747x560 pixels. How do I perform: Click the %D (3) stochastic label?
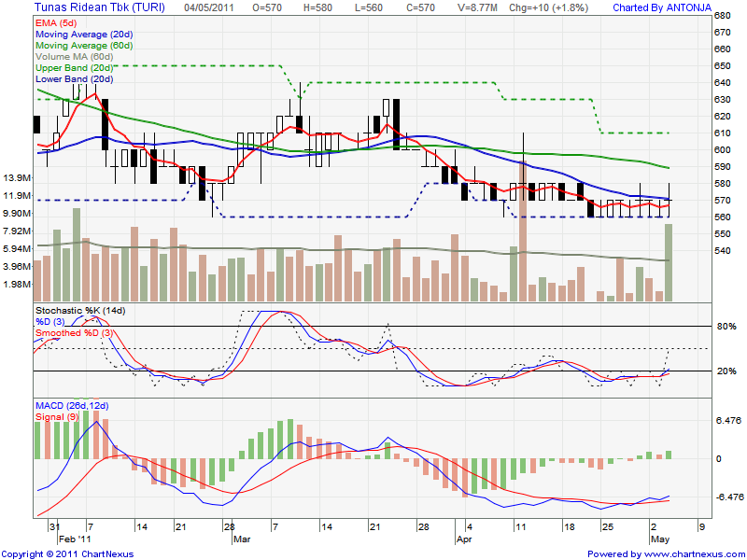[x=49, y=321]
